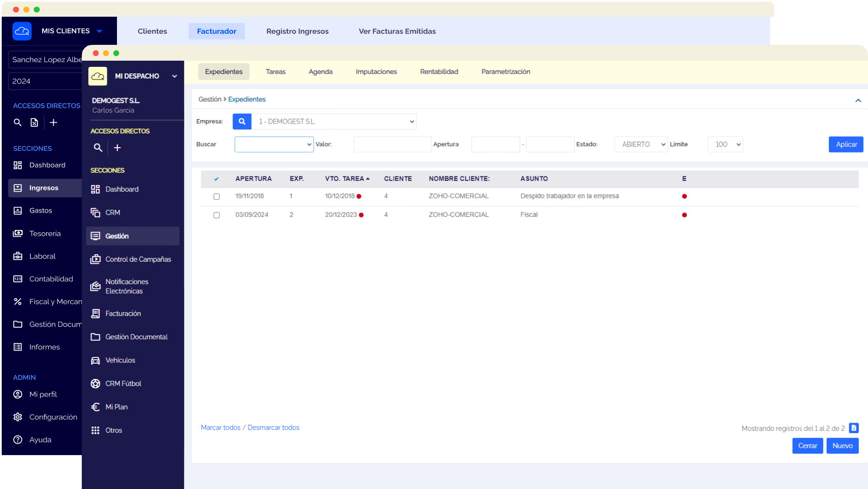
Task: Click the Nuevo button
Action: coord(842,445)
